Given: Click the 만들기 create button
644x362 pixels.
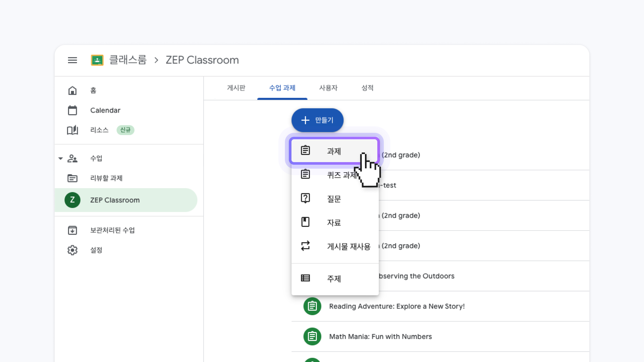Looking at the screenshot, I should pyautogui.click(x=317, y=120).
